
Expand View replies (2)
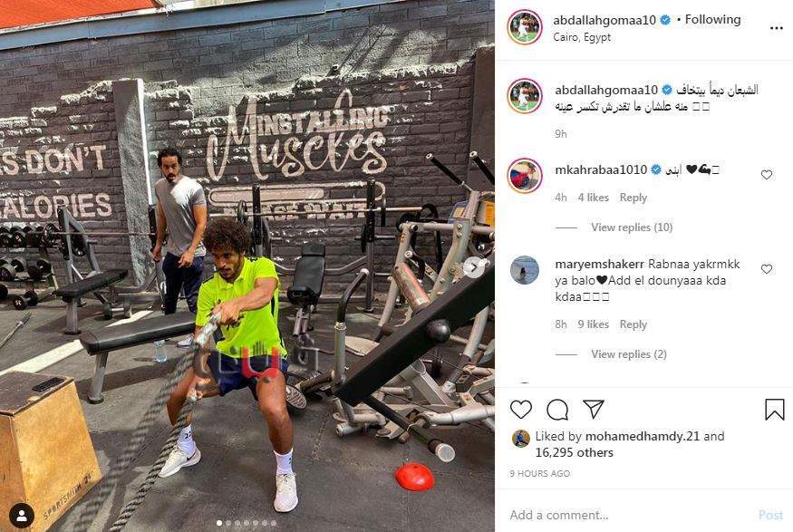click(629, 354)
